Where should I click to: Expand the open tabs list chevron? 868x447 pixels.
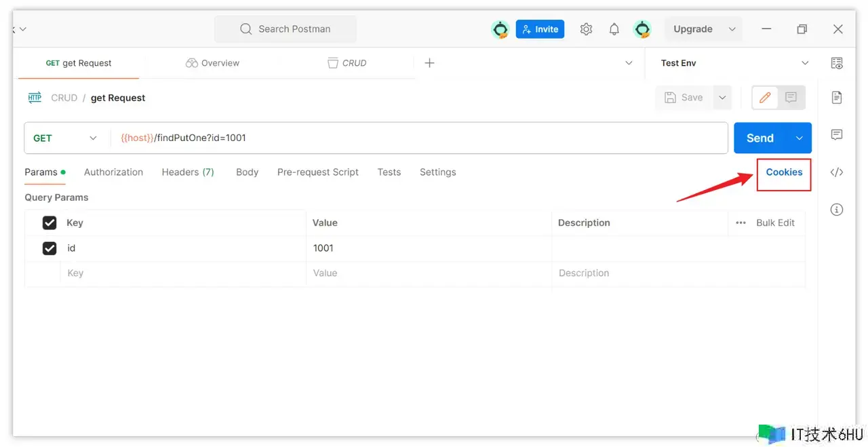pyautogui.click(x=628, y=63)
